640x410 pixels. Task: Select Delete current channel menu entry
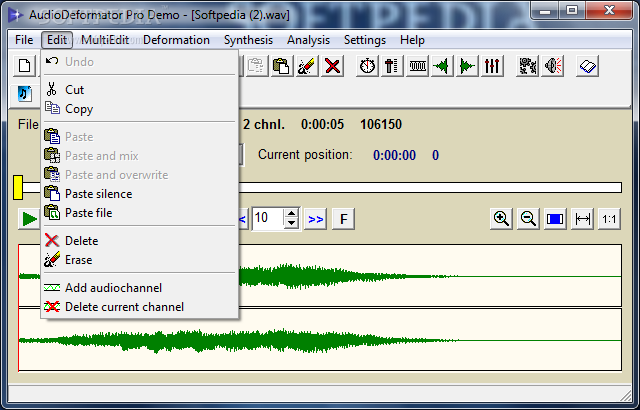140,307
